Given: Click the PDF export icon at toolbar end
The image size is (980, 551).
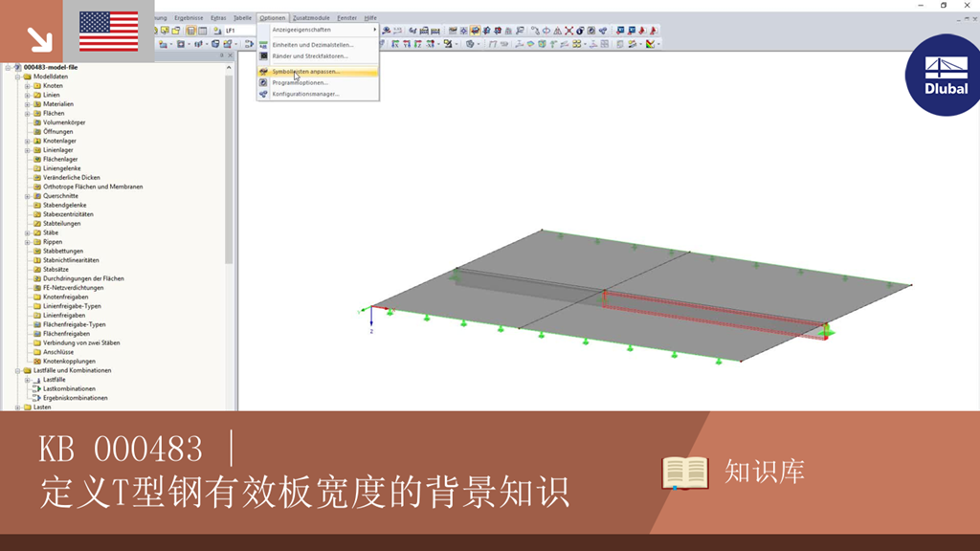Looking at the screenshot, I should pos(654,30).
